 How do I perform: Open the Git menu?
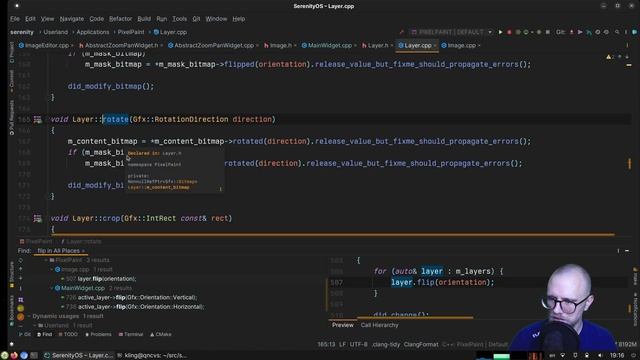[x=196, y=19]
